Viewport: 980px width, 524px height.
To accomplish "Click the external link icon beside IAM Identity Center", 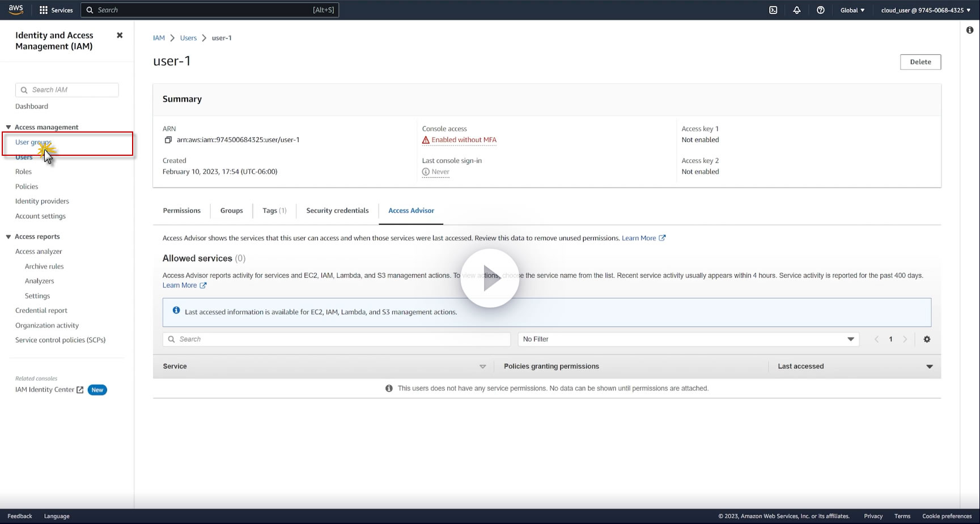I will pos(80,390).
